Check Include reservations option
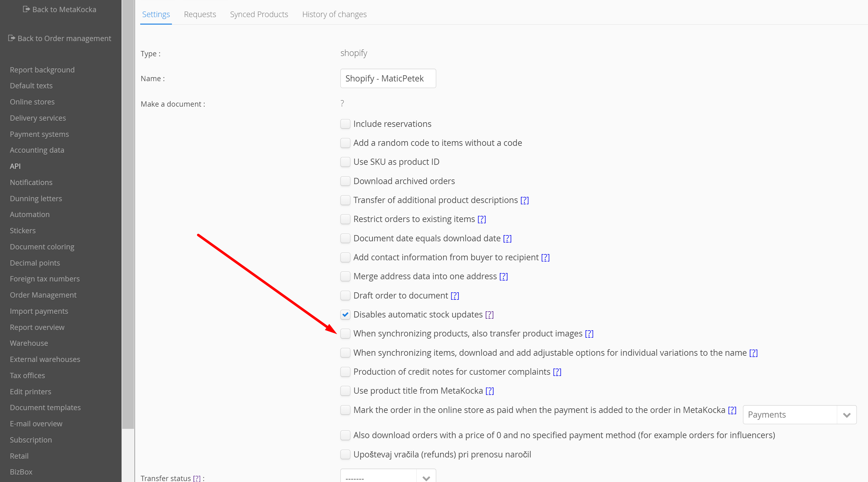 (x=345, y=124)
